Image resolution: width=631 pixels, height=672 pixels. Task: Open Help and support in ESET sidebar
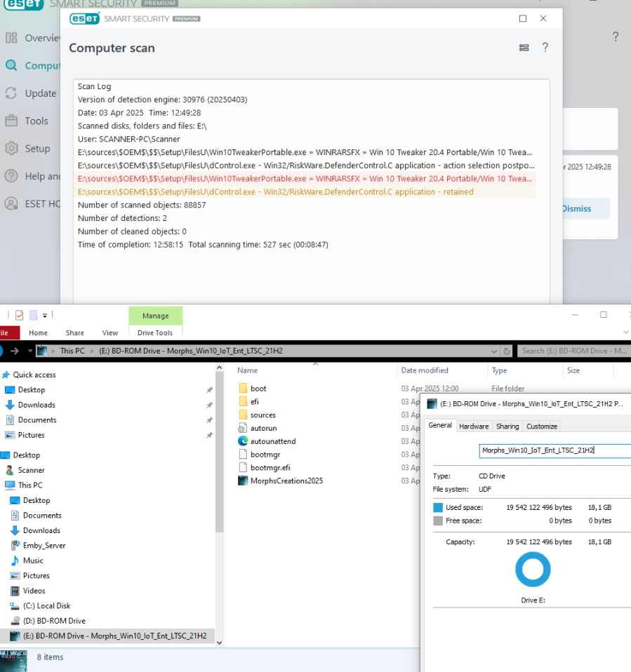click(x=32, y=176)
